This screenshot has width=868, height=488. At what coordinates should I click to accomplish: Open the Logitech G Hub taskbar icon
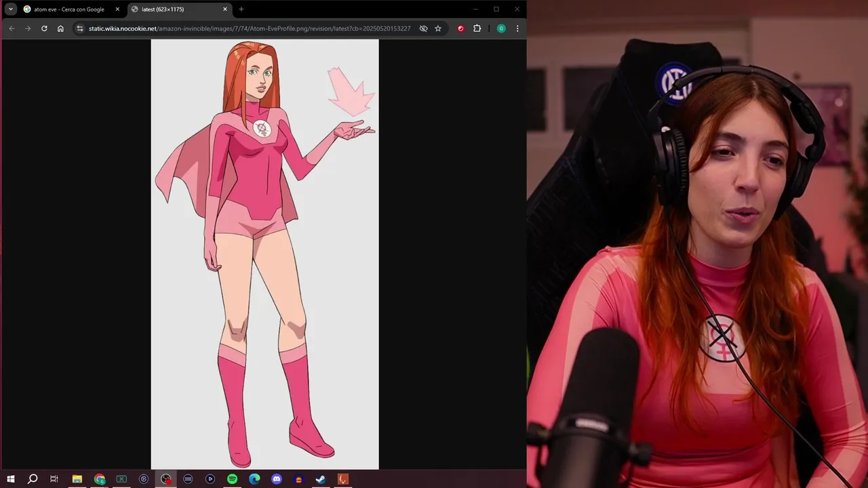click(x=144, y=479)
